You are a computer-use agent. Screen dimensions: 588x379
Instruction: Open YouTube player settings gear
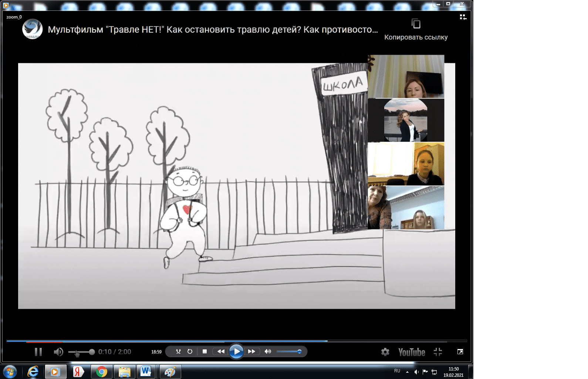(385, 352)
